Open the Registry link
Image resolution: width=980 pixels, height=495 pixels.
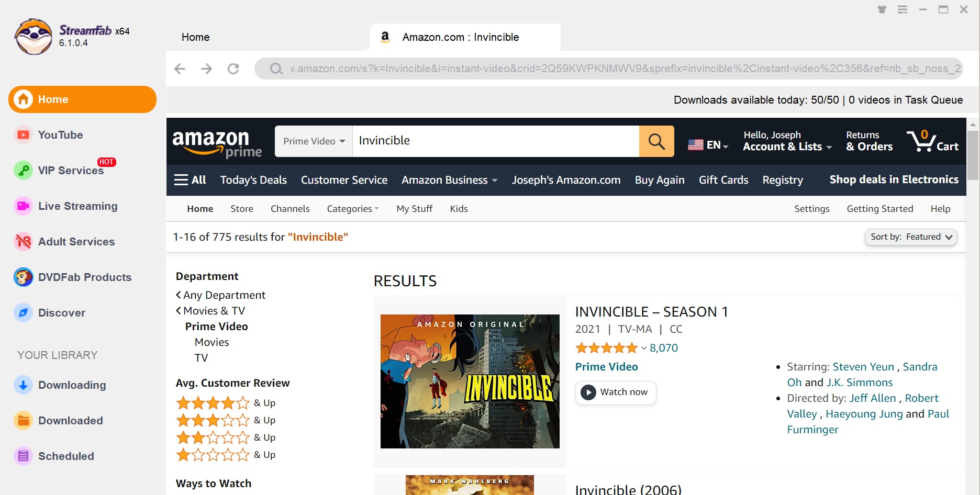click(x=783, y=180)
